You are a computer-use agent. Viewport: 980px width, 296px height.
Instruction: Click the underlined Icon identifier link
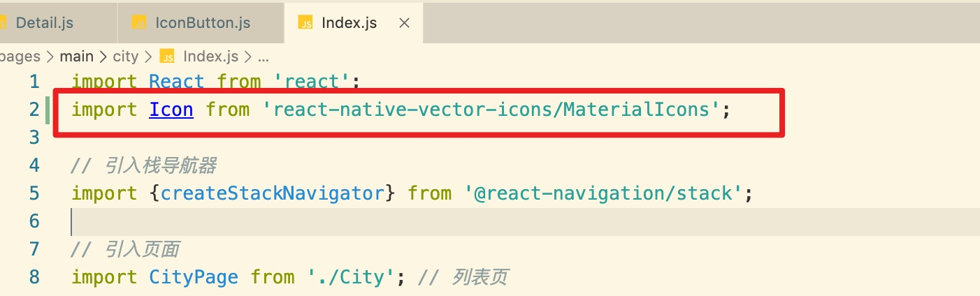coord(171,110)
